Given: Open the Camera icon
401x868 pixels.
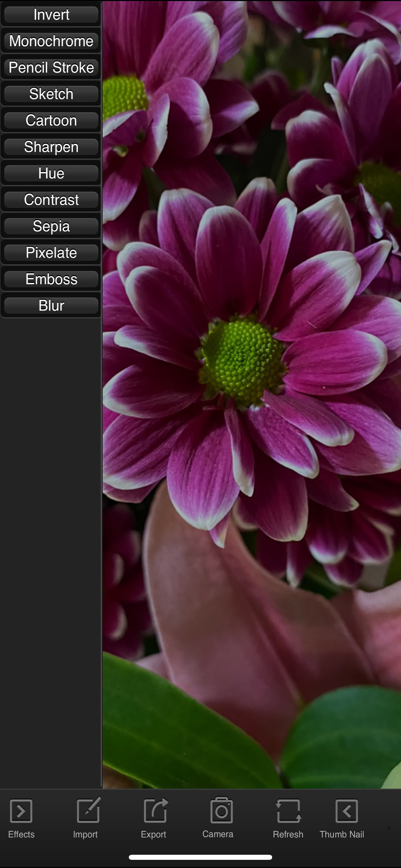Looking at the screenshot, I should point(221,810).
